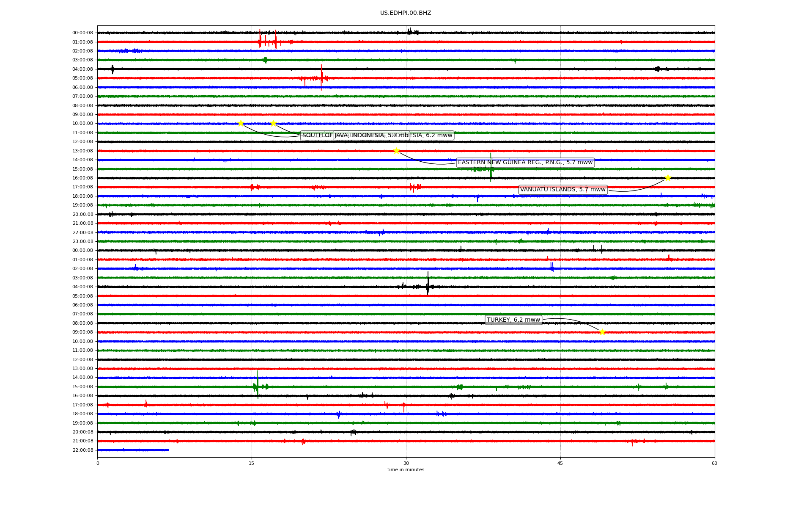The height and width of the screenshot is (508, 812).
Task: Click the x-axis tick label 45
Action: 560,463
